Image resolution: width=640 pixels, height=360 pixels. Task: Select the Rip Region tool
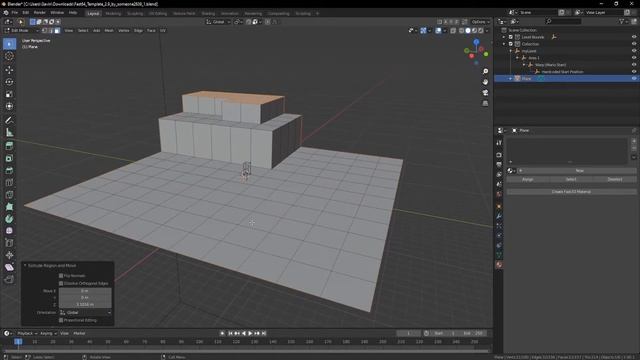(9, 280)
